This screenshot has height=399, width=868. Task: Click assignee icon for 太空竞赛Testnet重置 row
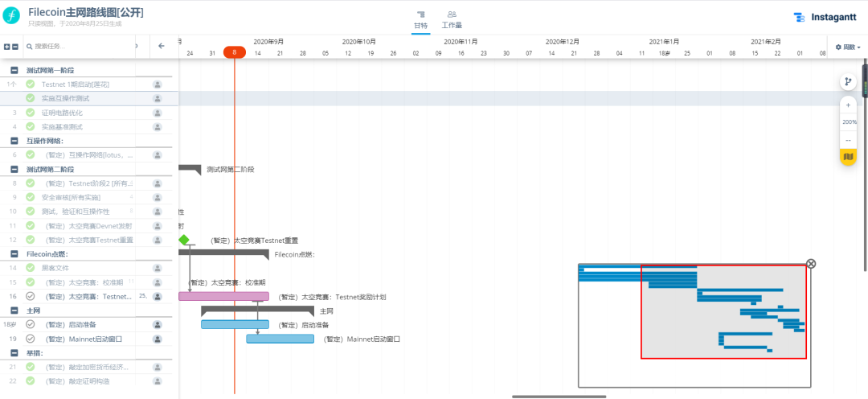click(158, 240)
